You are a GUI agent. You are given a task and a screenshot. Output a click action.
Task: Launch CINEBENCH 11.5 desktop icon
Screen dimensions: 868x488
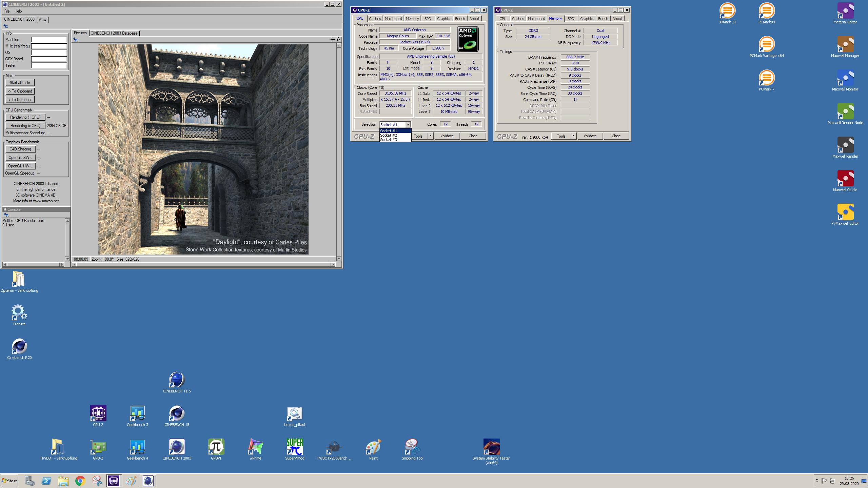pos(177,383)
